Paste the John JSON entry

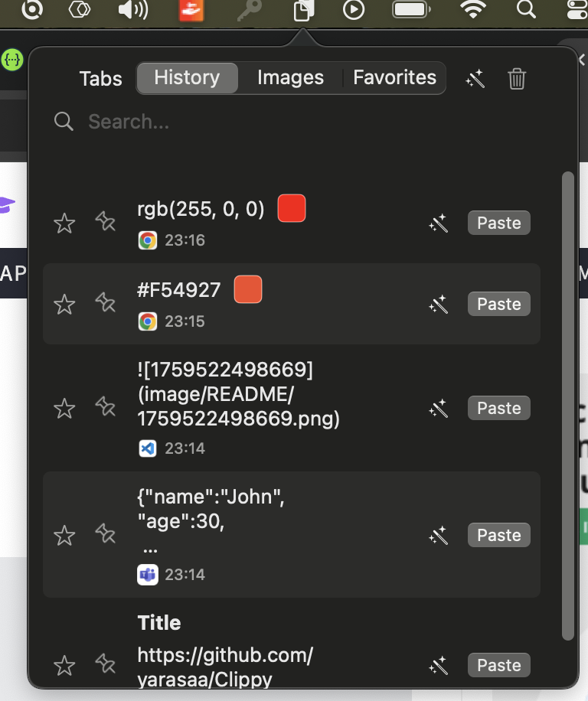(499, 535)
